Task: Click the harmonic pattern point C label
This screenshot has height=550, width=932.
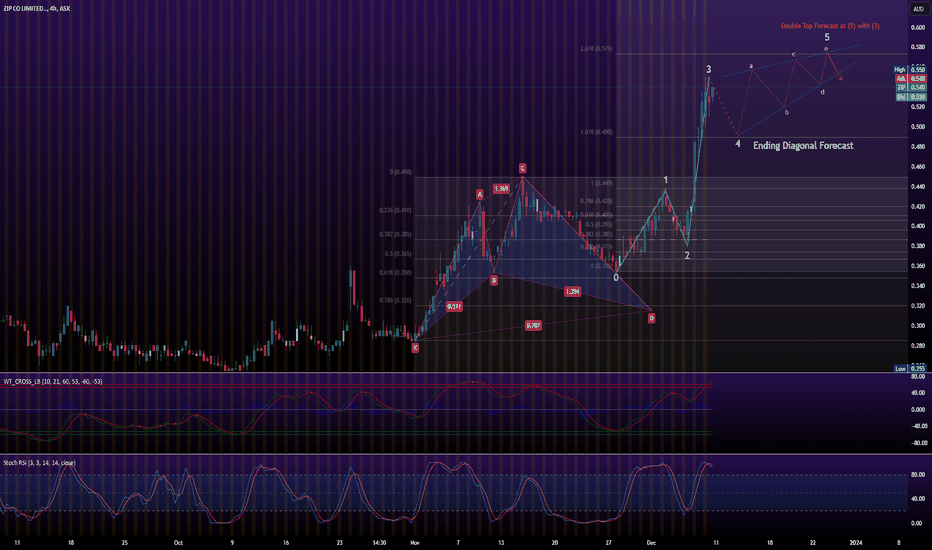Action: pos(522,168)
